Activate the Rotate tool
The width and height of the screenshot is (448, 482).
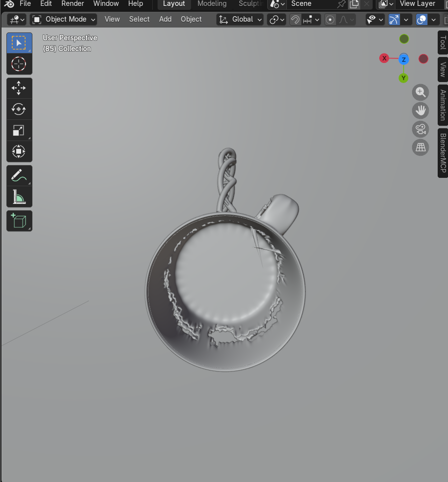[x=19, y=109]
